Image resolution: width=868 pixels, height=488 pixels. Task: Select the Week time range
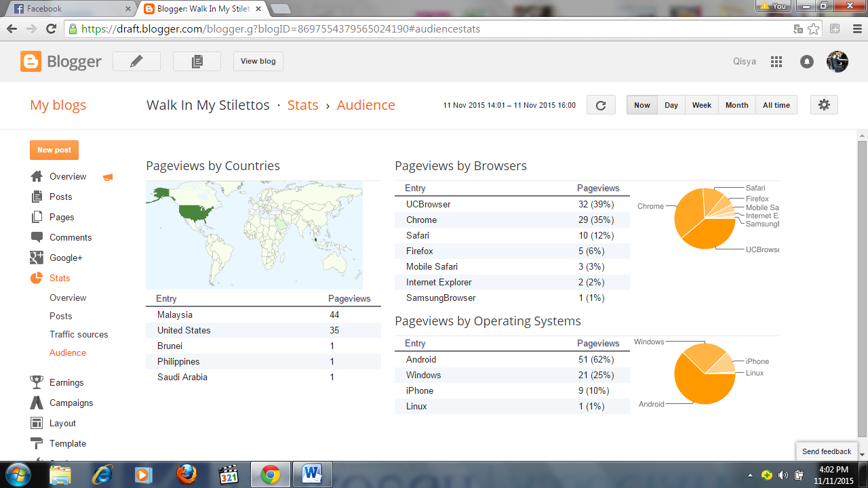702,105
